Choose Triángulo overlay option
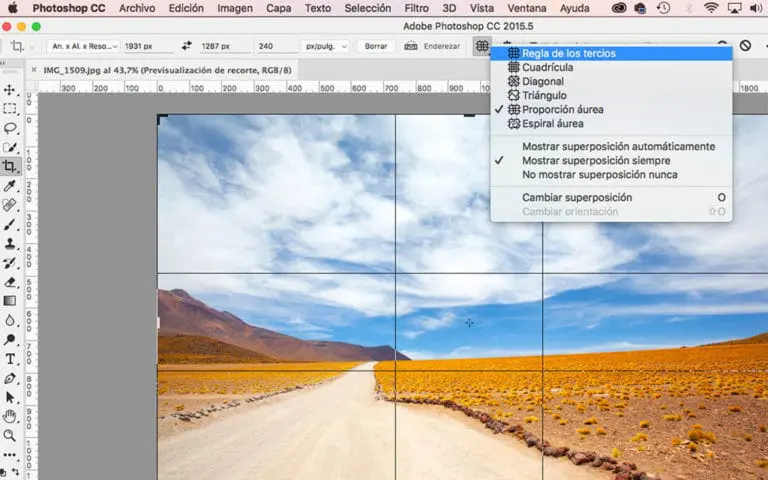This screenshot has height=480, width=768. tap(611, 96)
